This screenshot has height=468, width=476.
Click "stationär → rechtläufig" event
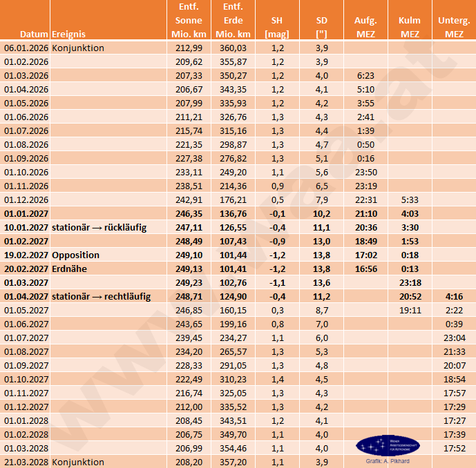click(x=101, y=296)
